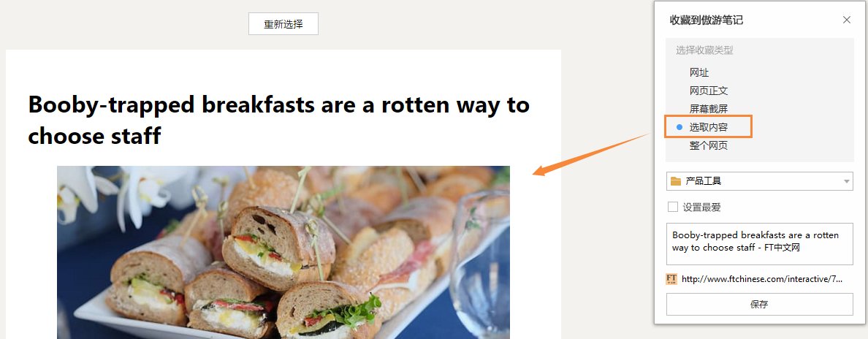Screen dimensions: 868x339
Task: Click the yellow folder icon beside 产品工具
Action: point(675,181)
